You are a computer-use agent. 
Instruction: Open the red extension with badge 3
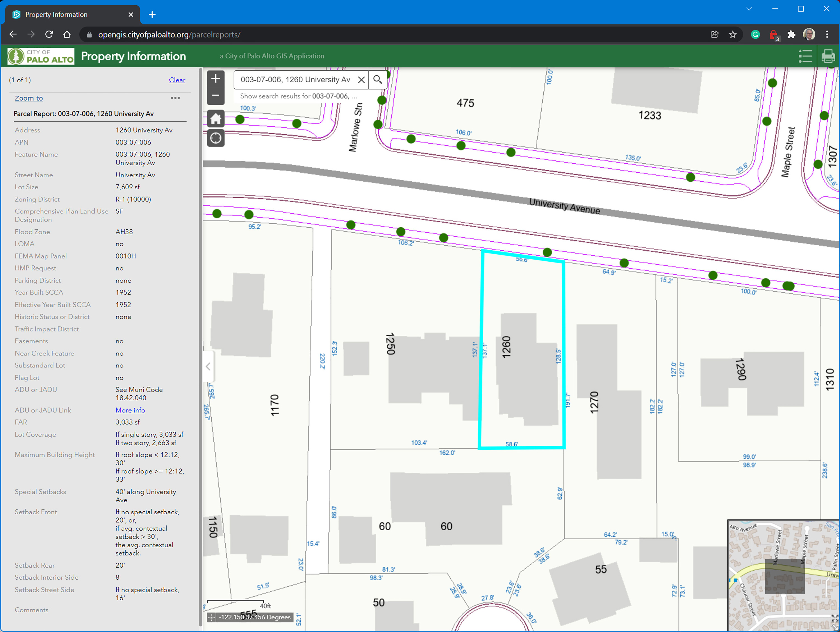click(774, 35)
